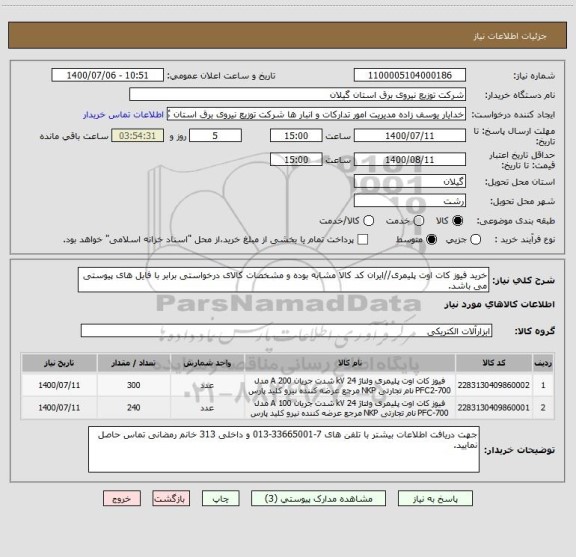Click the تاریخ نیاز column header
The width and height of the screenshot is (576, 557).
pyautogui.click(x=59, y=363)
